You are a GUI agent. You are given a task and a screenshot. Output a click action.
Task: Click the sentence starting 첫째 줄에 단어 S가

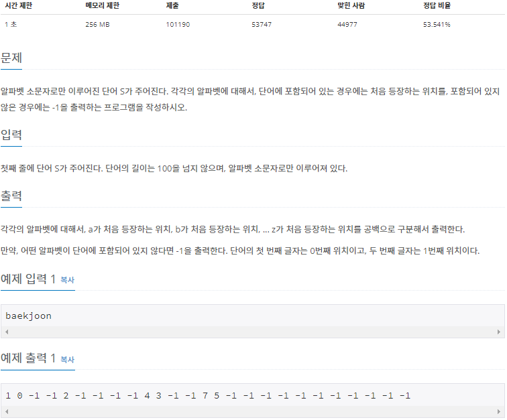(174, 168)
